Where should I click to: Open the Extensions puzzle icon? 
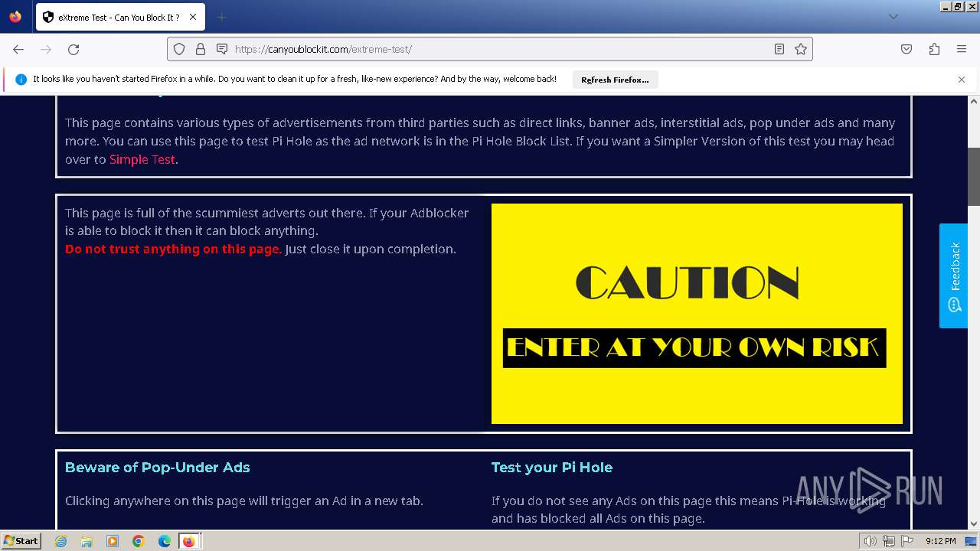[x=934, y=49]
